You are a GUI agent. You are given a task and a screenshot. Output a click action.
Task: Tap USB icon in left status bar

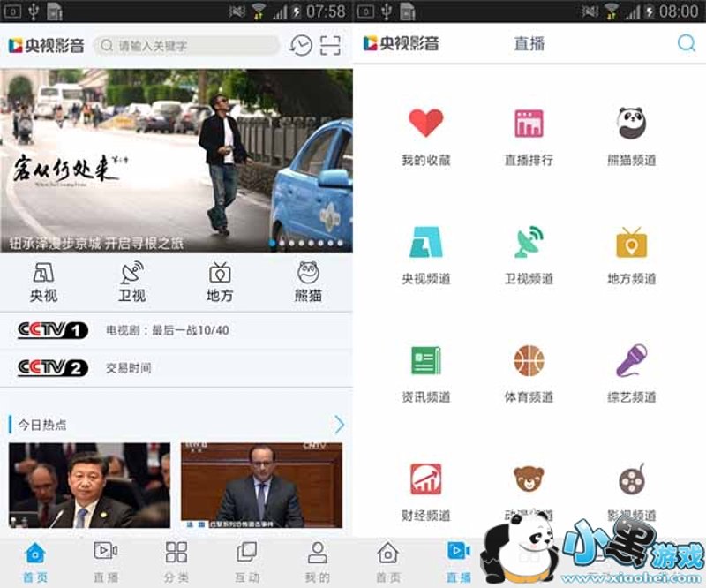[34, 11]
